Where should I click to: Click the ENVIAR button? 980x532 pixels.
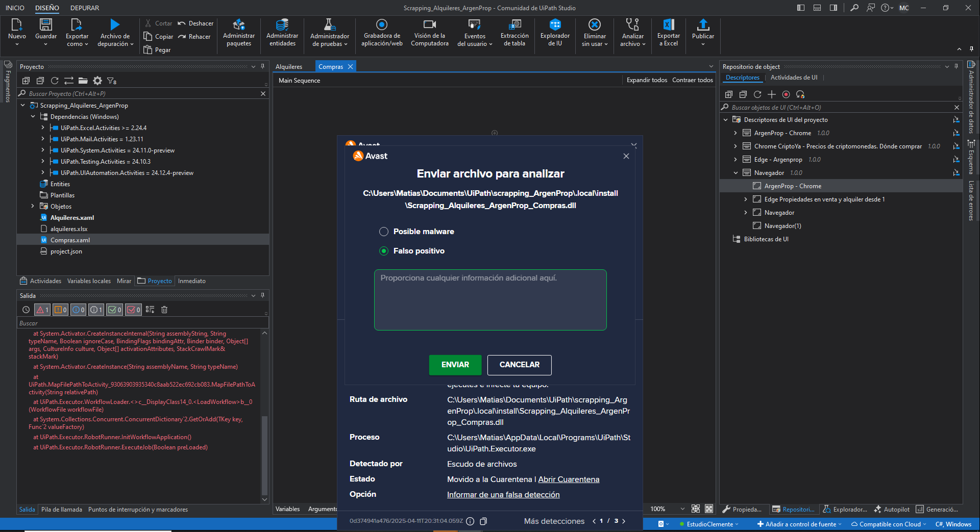(x=455, y=365)
